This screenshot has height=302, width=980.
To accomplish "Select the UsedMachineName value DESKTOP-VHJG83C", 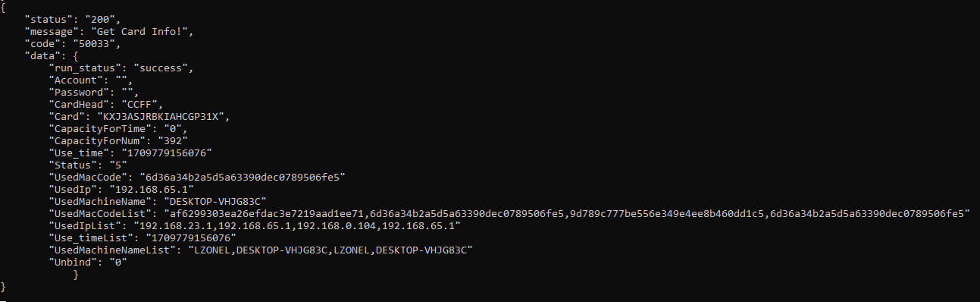I will coord(216,201).
